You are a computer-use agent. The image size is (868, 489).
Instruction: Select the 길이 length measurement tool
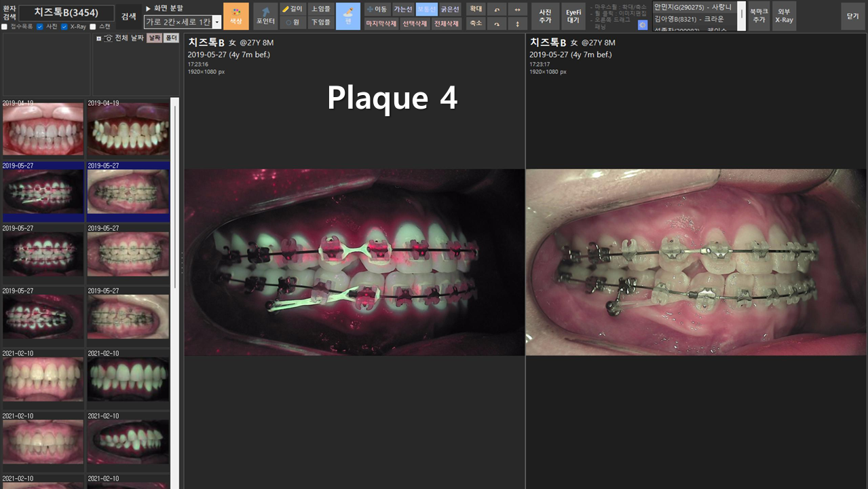coord(293,9)
